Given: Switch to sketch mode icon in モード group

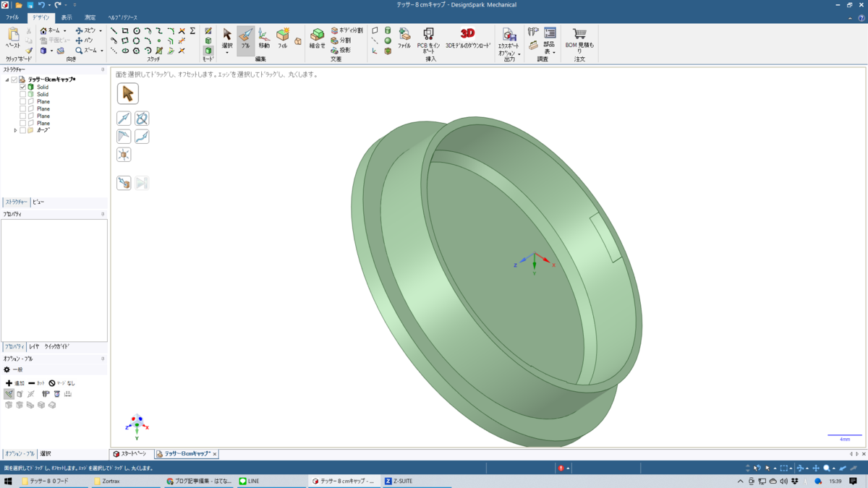Looking at the screenshot, I should coord(208,31).
